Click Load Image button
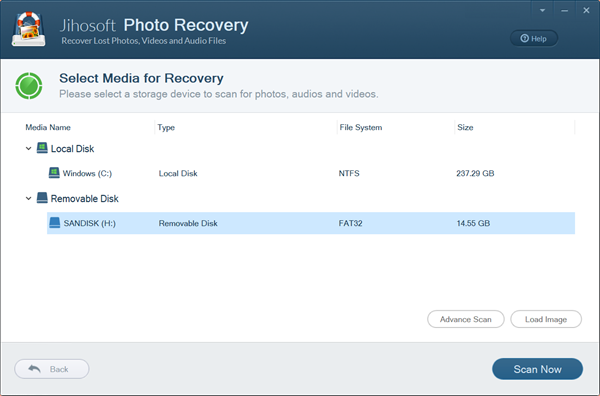 pyautogui.click(x=546, y=319)
